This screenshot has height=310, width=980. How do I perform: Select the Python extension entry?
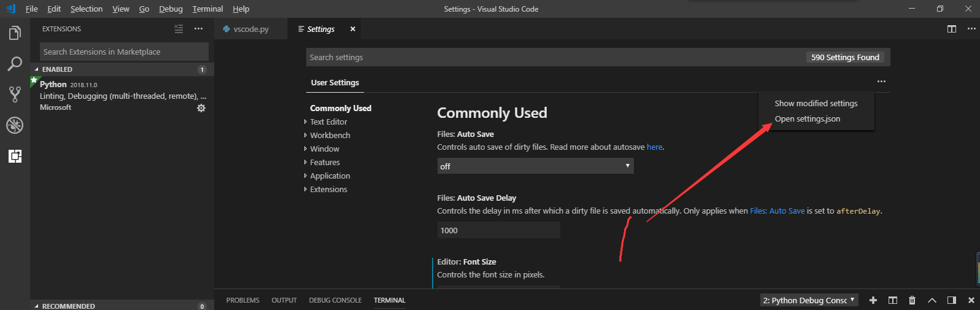coord(122,95)
